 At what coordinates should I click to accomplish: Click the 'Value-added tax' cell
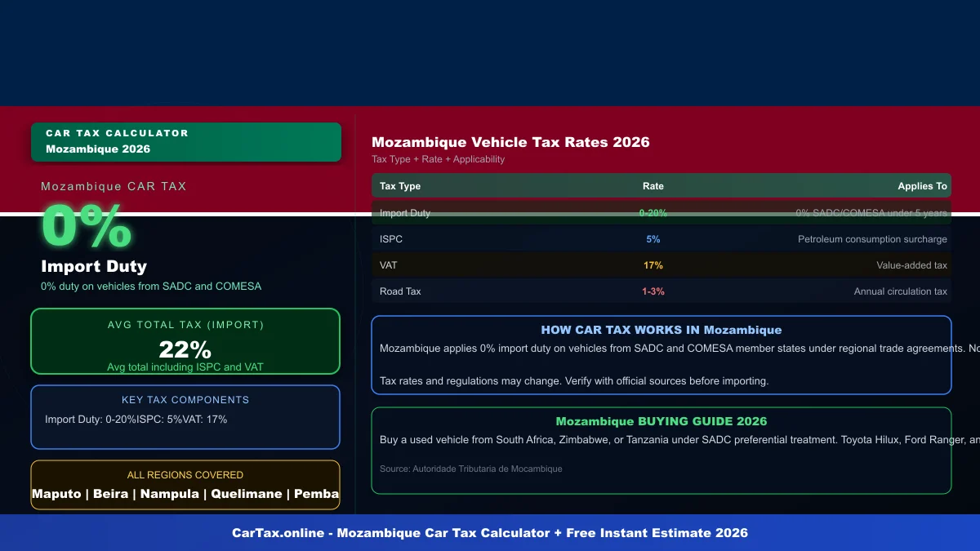click(912, 265)
